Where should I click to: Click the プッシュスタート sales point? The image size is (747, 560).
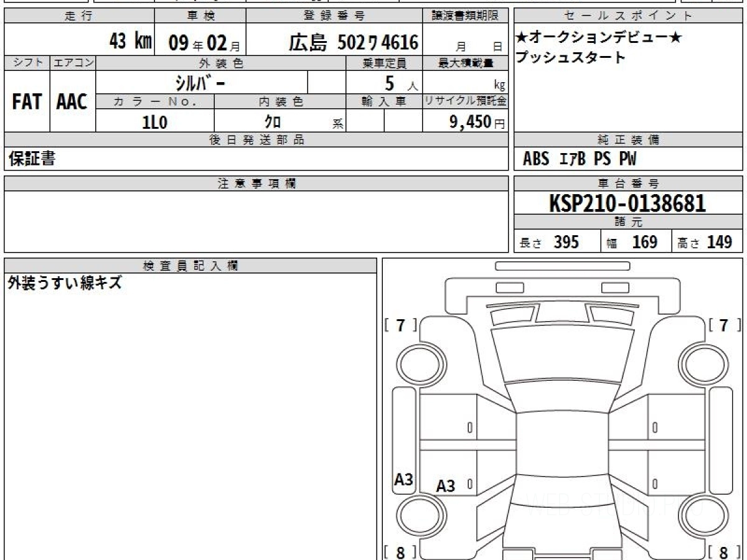point(570,58)
